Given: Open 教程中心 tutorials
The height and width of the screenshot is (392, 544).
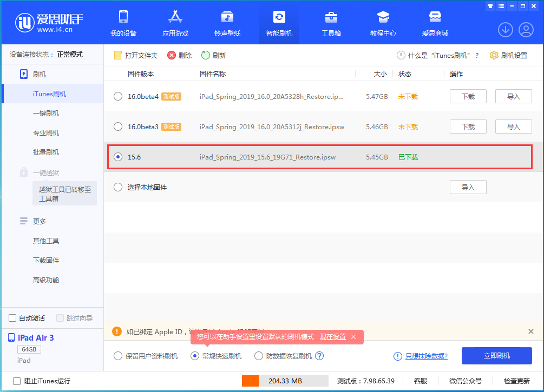Looking at the screenshot, I should click(383, 23).
